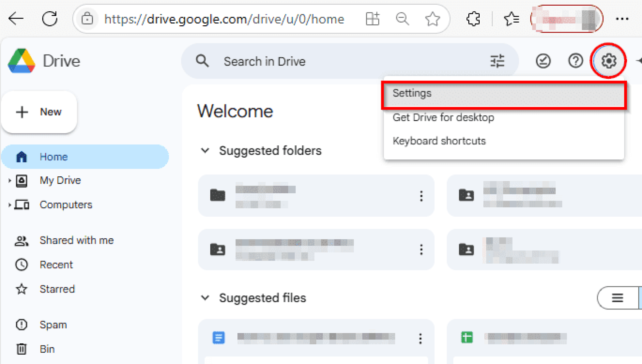Screen dimensions: 642x364
Task: Open Shared with me
Action: (x=76, y=240)
